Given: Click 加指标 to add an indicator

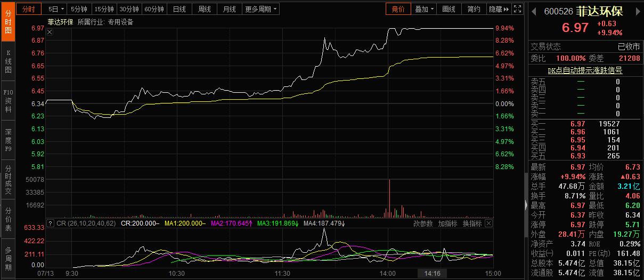Looking at the screenshot, I should coord(447,223).
